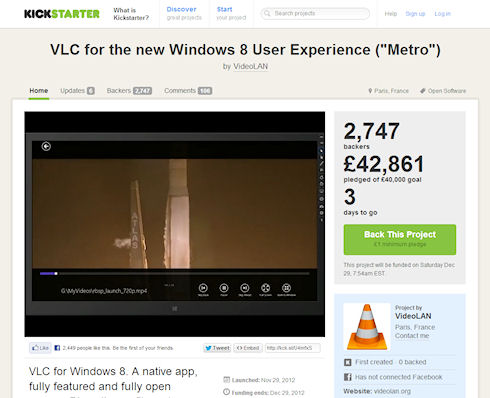Click the Facebook logo beside like count

point(57,348)
